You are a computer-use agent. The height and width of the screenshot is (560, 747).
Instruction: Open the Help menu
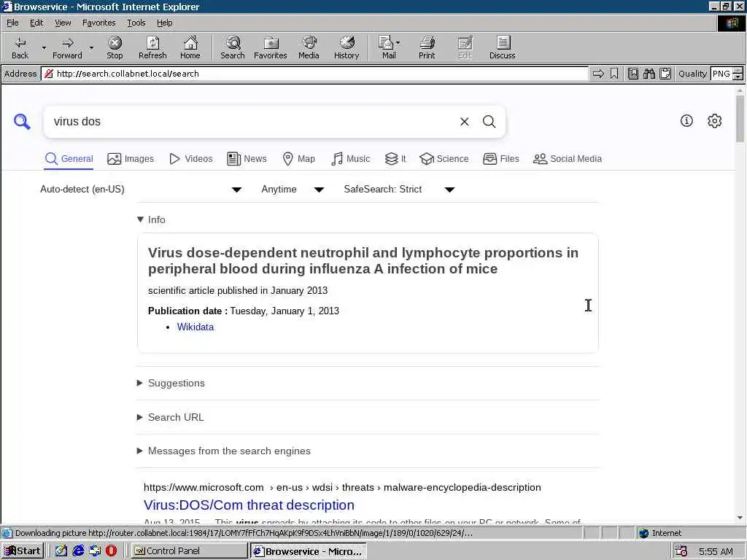[164, 23]
